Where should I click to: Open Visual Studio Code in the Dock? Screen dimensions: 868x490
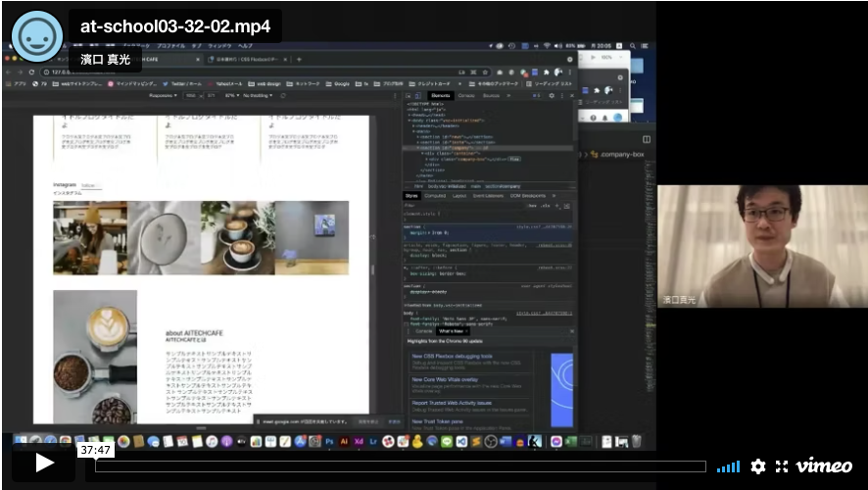(x=461, y=442)
